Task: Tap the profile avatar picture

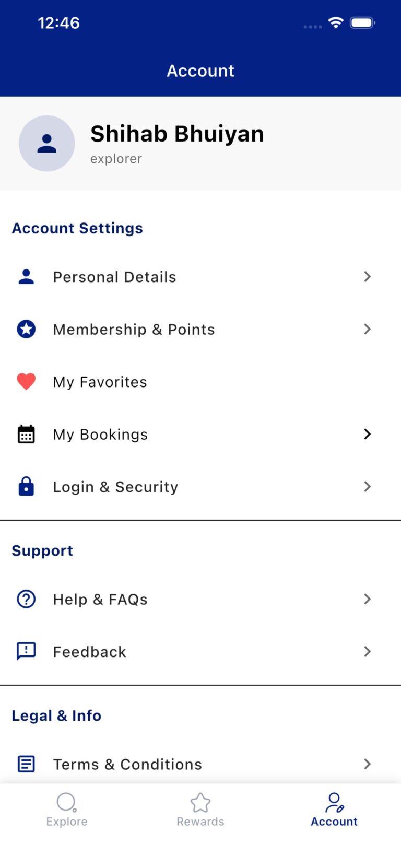Action: point(47,144)
